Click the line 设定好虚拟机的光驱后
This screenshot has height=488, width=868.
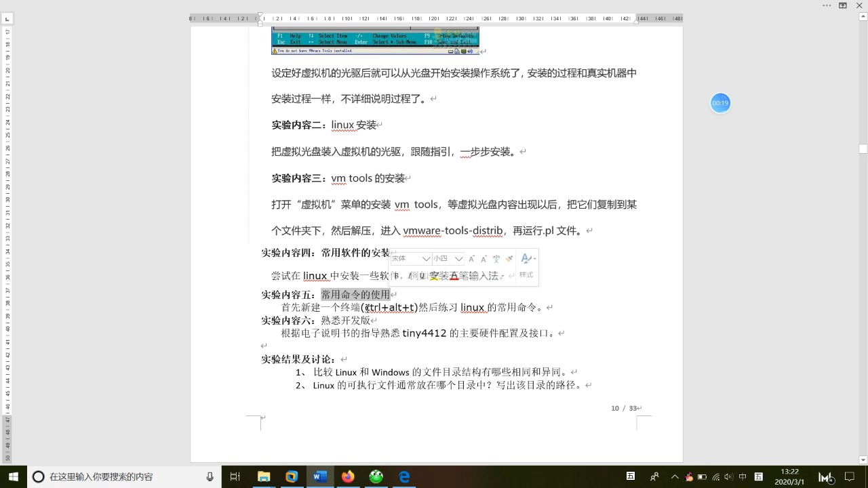(x=454, y=73)
